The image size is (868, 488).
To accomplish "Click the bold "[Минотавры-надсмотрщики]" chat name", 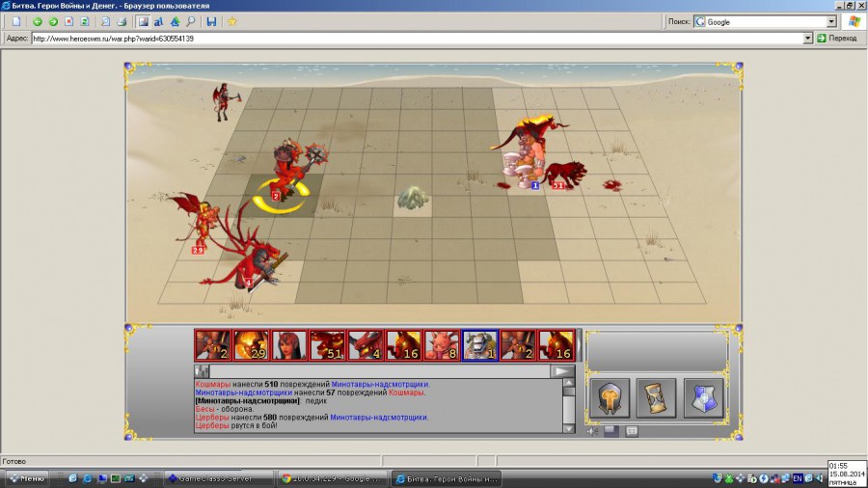I will pyautogui.click(x=248, y=400).
